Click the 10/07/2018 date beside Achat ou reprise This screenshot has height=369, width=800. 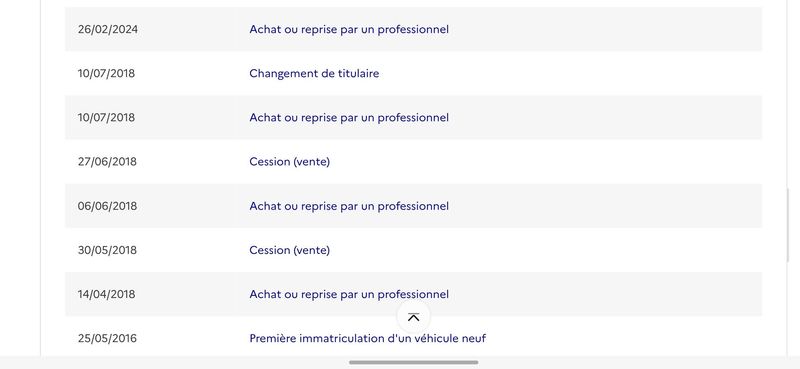pos(106,118)
